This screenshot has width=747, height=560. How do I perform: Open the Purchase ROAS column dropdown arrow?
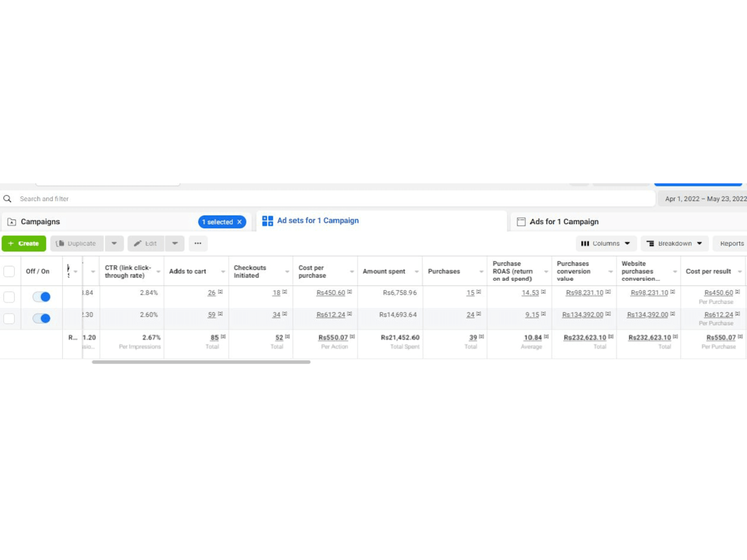(546, 272)
